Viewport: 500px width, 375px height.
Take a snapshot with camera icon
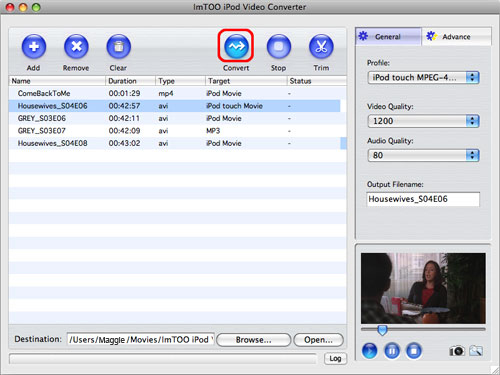(457, 351)
